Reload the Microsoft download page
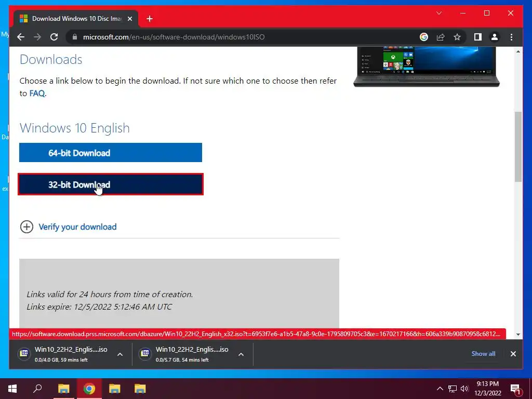532x399 pixels. pyautogui.click(x=54, y=37)
